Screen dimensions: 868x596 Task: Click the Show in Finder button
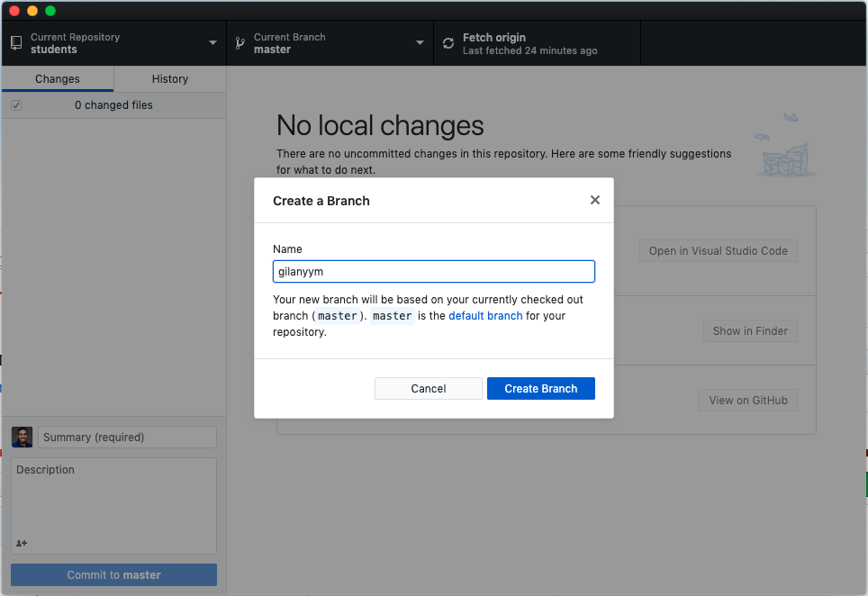click(750, 330)
